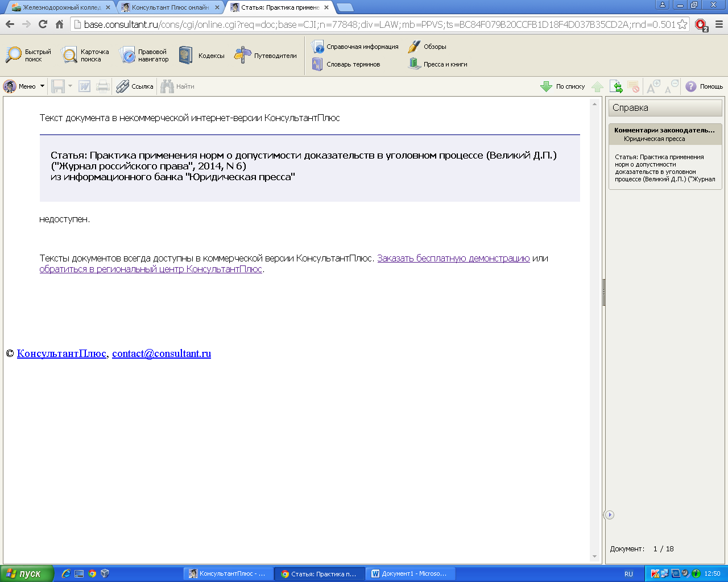Close the Железнодорожный колледж tab
This screenshot has width=728, height=582.
click(108, 7)
